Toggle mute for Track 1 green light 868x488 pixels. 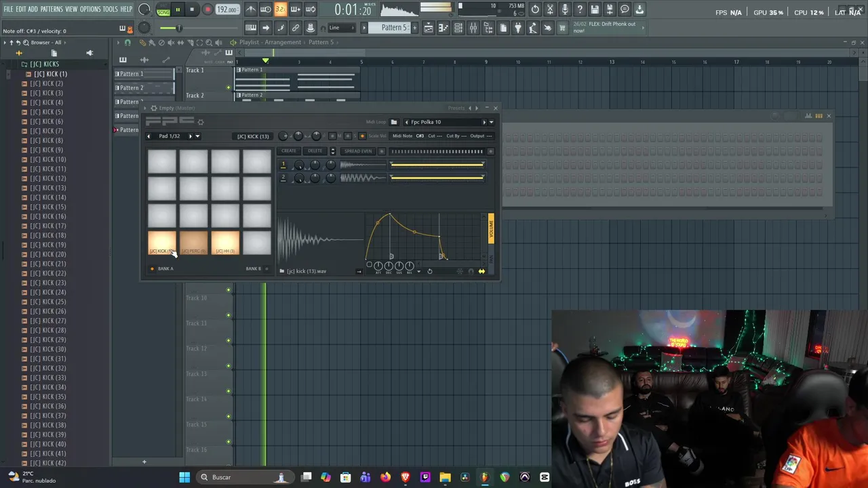229,87
